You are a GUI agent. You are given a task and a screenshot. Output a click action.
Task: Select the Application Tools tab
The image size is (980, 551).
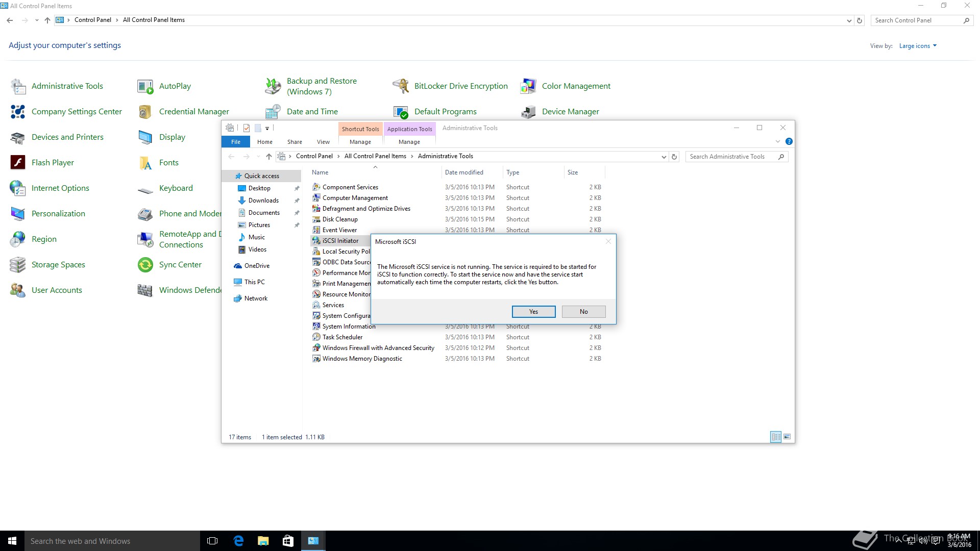pyautogui.click(x=409, y=129)
